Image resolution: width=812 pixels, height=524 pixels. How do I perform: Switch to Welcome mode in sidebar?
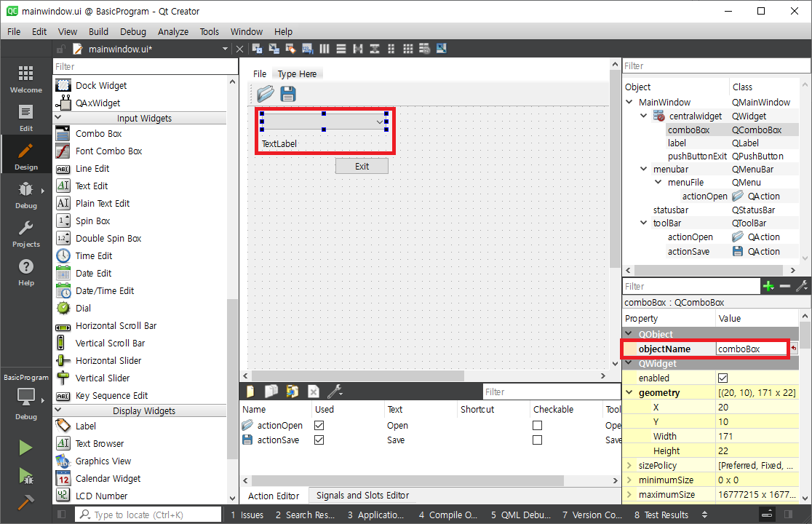coord(26,78)
